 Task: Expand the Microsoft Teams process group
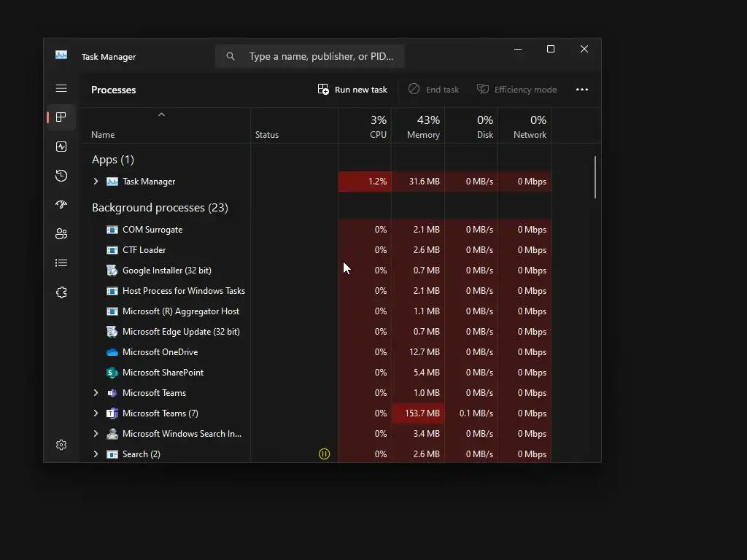[96, 393]
